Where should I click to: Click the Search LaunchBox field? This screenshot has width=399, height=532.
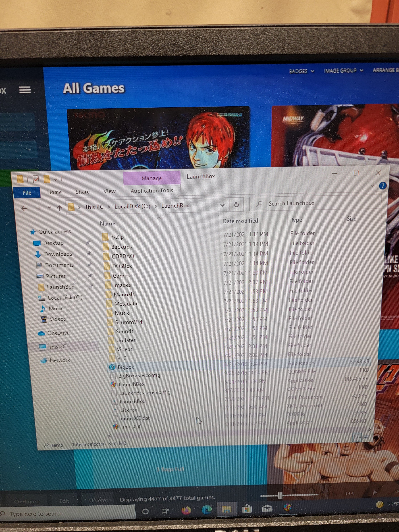pyautogui.click(x=315, y=203)
